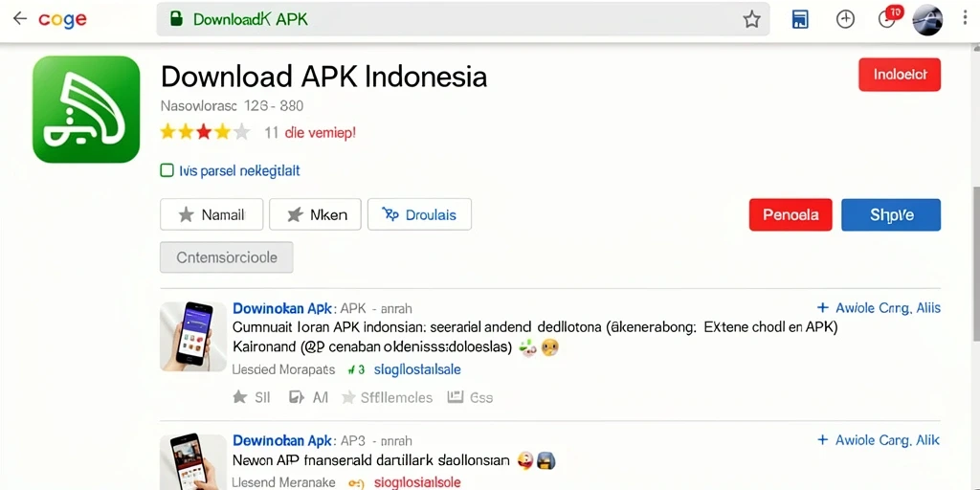Click the blue Shpve button
The image size is (980, 490).
tap(891, 215)
